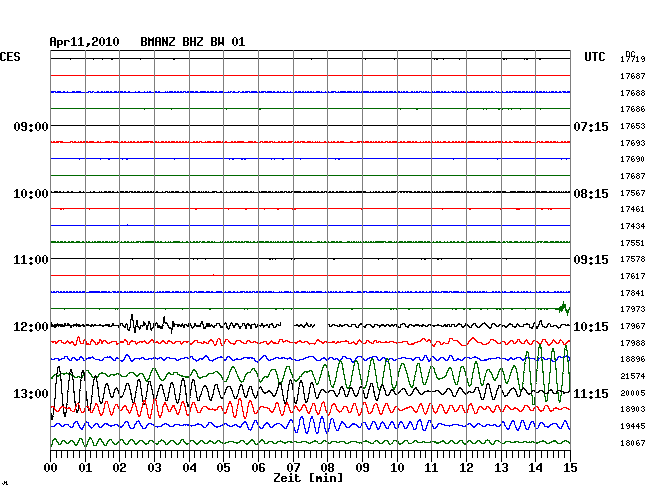Click the "04" minute tick label
Viewport: 650px width, 494px height.
(189, 468)
